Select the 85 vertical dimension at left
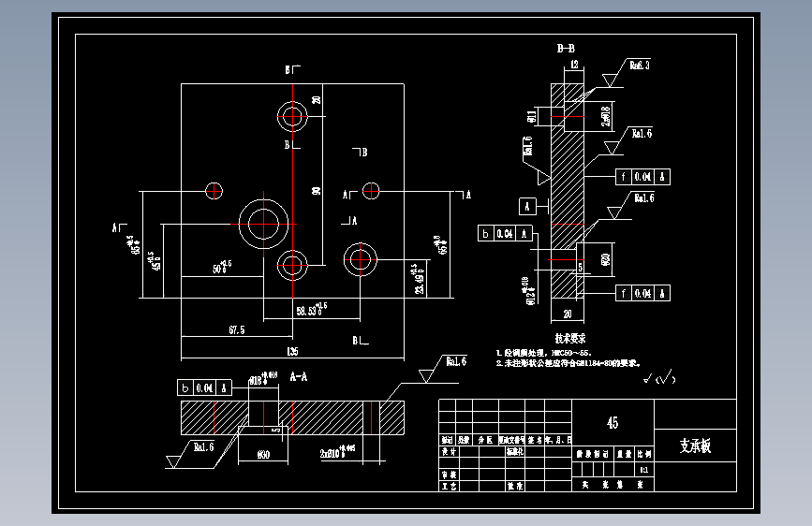812x526 pixels. [x=133, y=245]
